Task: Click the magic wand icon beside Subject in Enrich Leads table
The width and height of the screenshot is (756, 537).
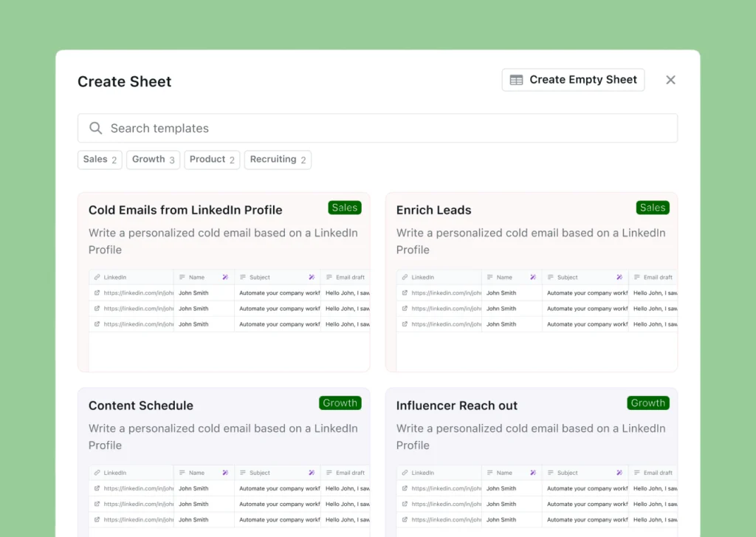Action: click(619, 278)
